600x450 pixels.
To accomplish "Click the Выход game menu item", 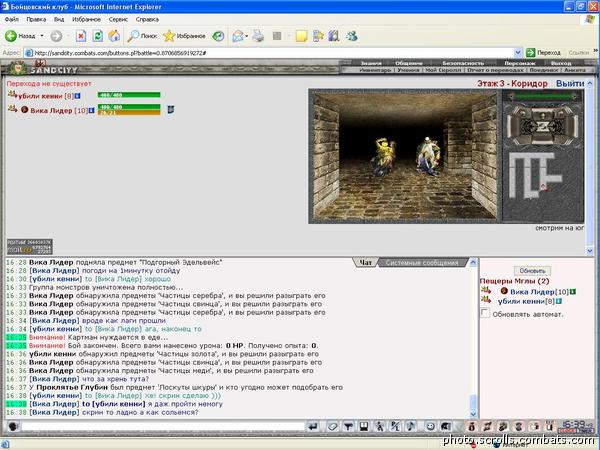I will (561, 63).
